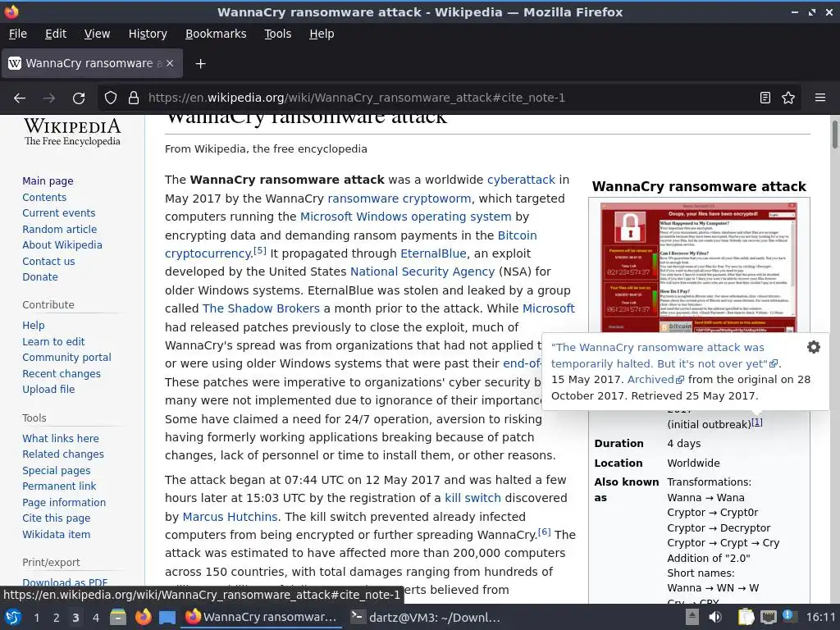The height and width of the screenshot is (630, 840).
Task: Follow the Marcus Hutchins link
Action: coord(230,517)
